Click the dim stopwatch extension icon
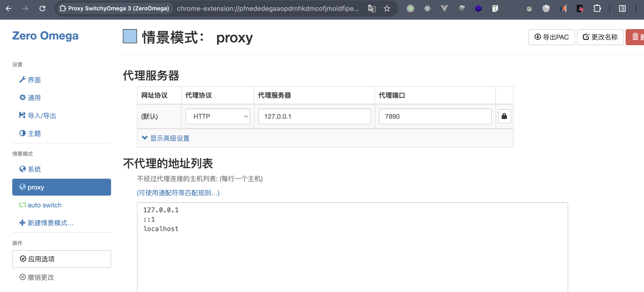Image resolution: width=644 pixels, height=292 pixels. tap(512, 8)
